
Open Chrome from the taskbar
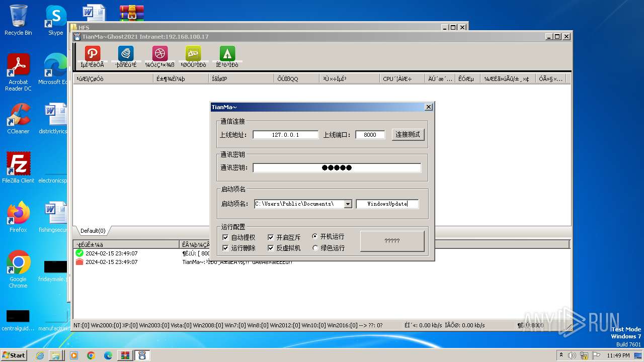91,355
